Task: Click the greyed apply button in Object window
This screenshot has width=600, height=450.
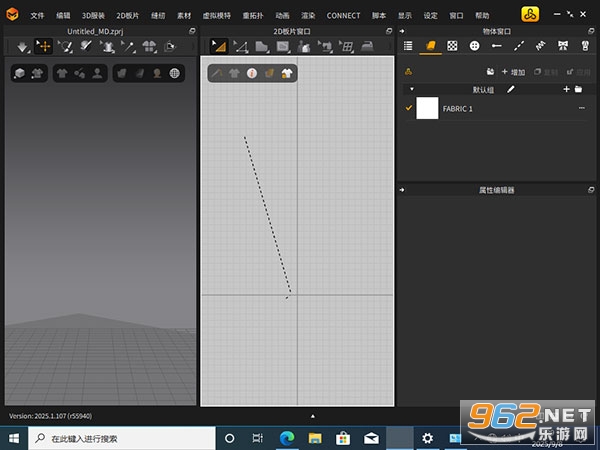Action: point(579,72)
